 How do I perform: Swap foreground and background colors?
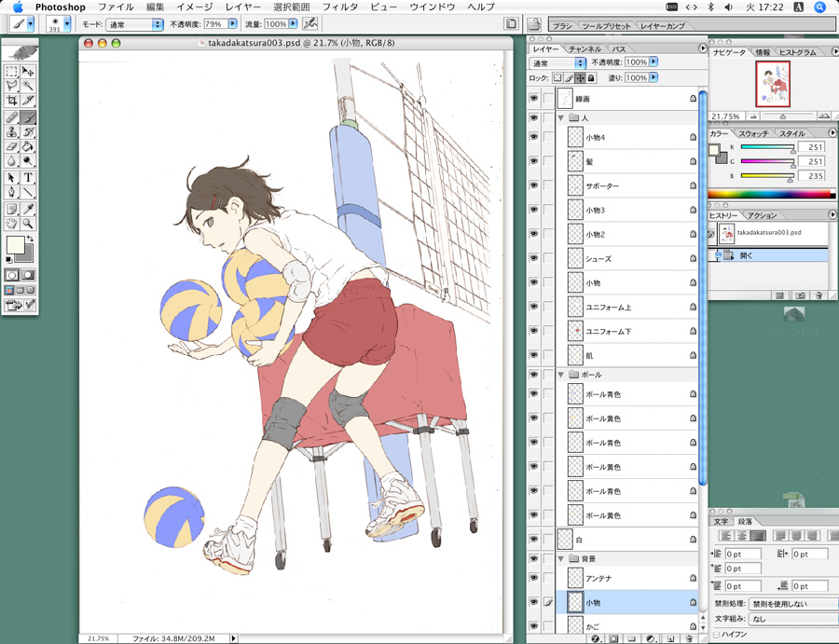click(x=31, y=239)
